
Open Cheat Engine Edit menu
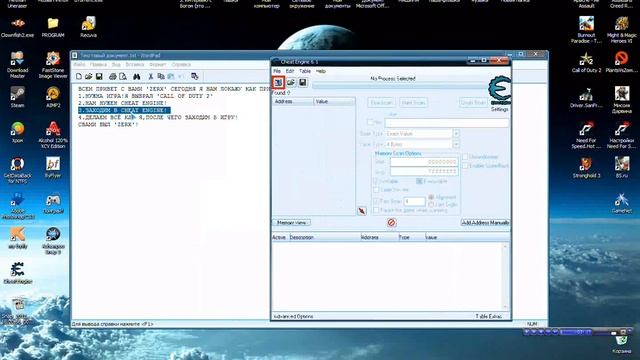pyautogui.click(x=290, y=71)
